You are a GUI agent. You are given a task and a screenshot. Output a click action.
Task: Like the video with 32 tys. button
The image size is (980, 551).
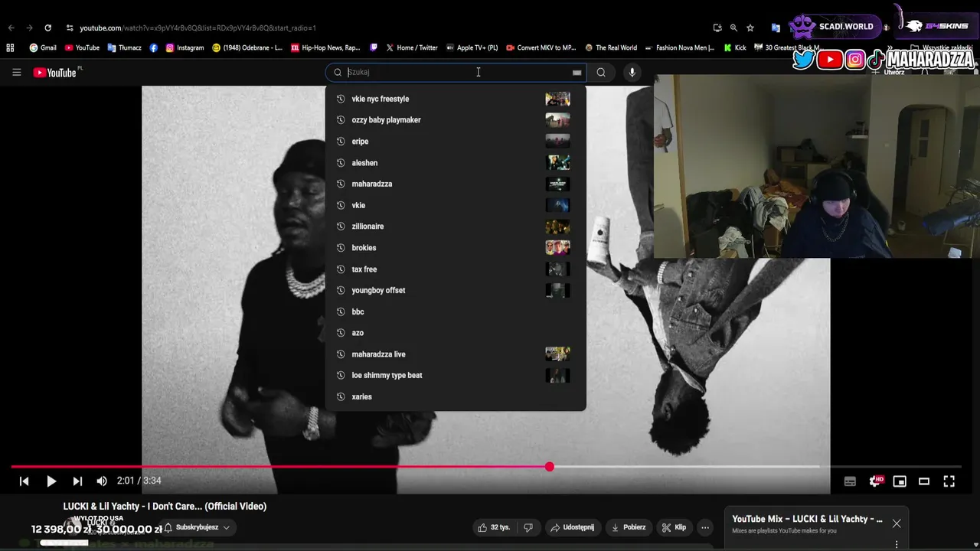pos(494,527)
